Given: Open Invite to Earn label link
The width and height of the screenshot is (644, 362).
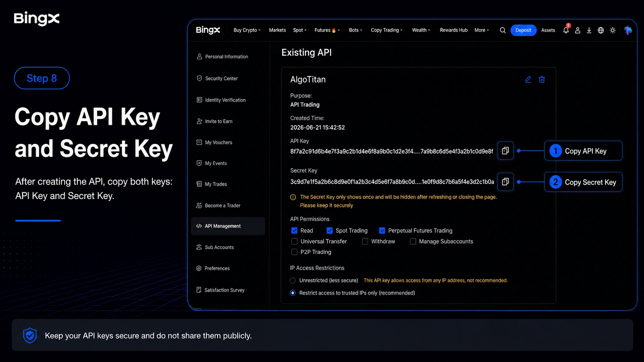Looking at the screenshot, I should point(219,121).
